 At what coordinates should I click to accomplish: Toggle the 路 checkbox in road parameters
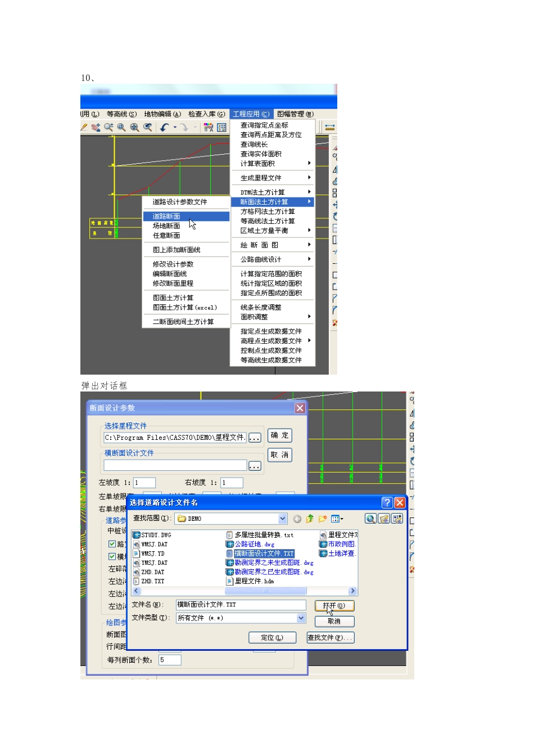click(x=112, y=544)
